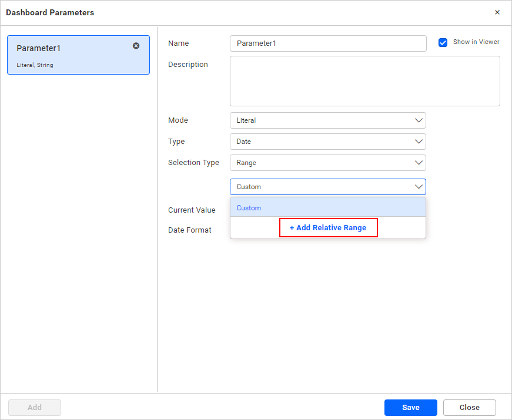The image size is (512, 420).
Task: Click the Selection Type chevron icon
Action: coord(419,162)
